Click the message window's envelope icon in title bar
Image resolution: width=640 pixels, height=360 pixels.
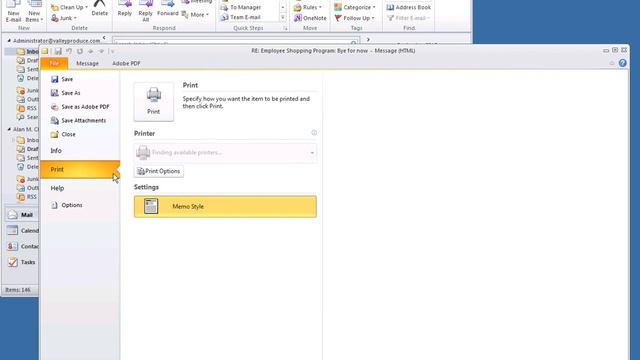click(45, 51)
